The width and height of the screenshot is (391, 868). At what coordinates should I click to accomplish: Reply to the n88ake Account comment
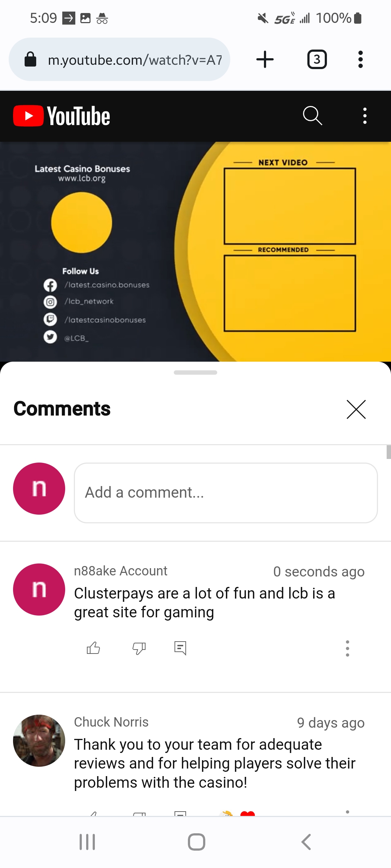click(180, 648)
